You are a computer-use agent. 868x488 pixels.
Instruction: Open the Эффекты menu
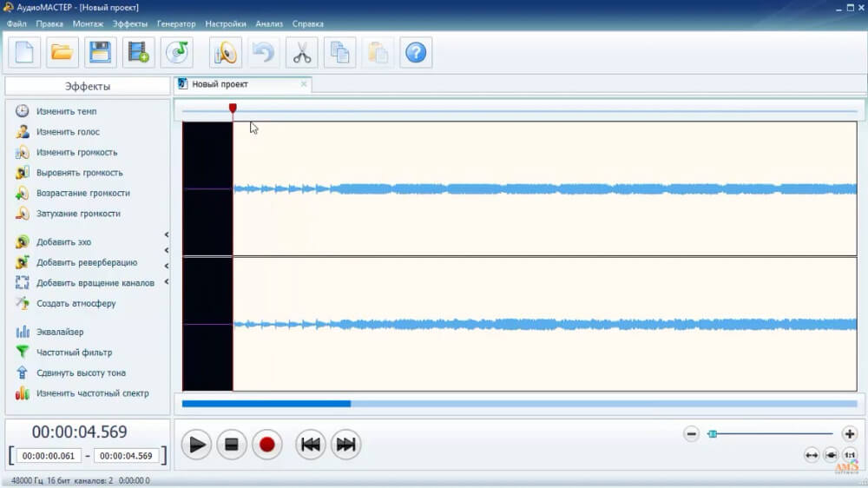130,23
